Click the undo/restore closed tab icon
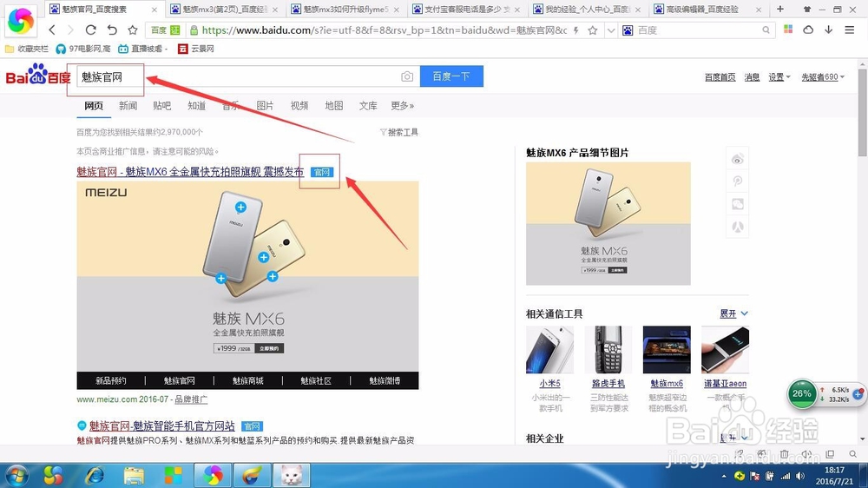Screen dimensions: 868x488 (112, 30)
